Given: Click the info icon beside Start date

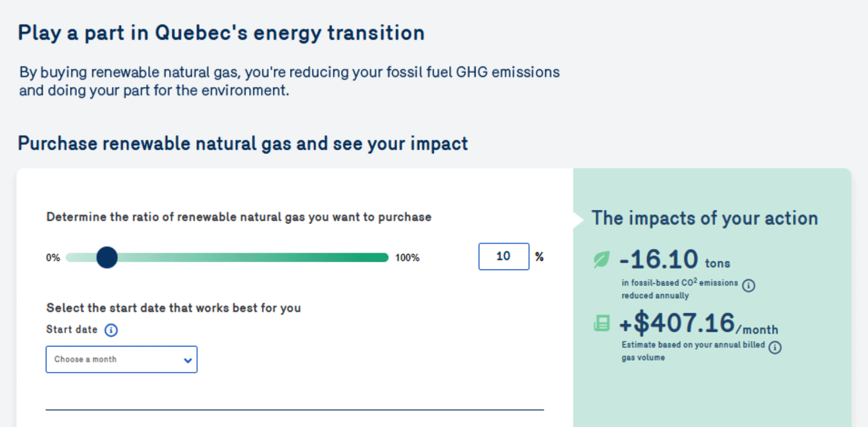Looking at the screenshot, I should pos(111,330).
